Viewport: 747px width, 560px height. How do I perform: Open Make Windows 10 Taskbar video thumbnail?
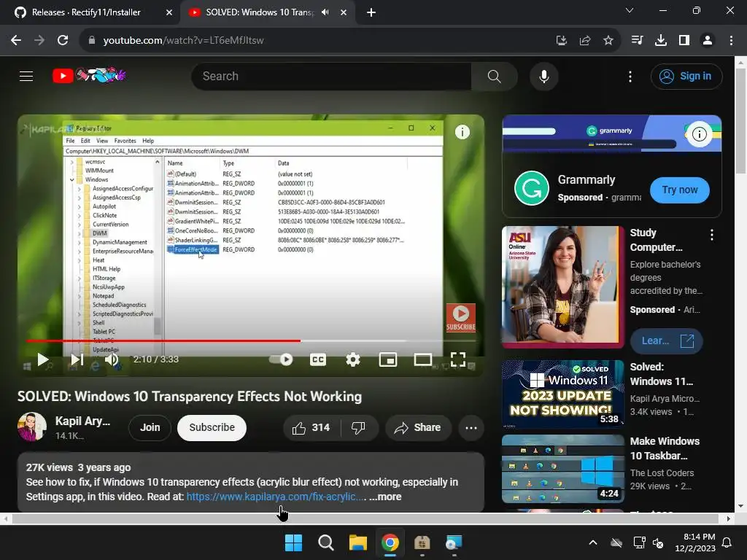(562, 469)
